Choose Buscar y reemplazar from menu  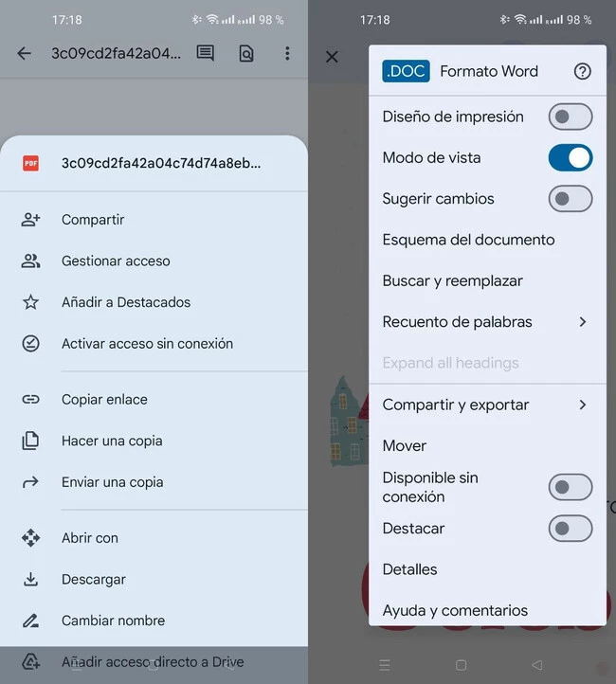(x=452, y=280)
